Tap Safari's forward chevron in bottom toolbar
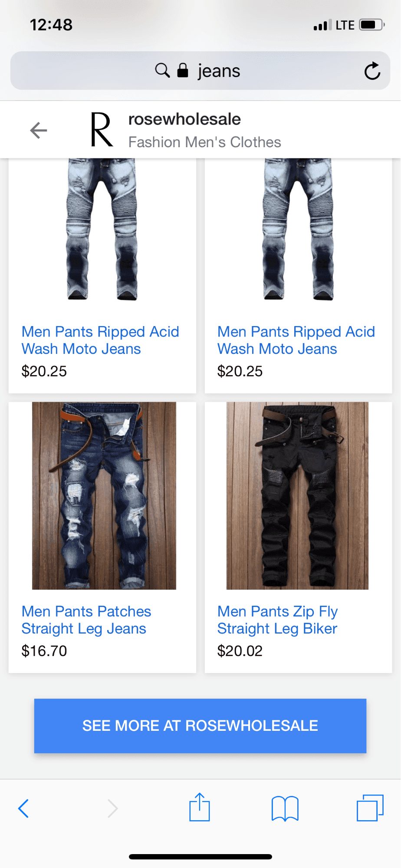The height and width of the screenshot is (868, 401). point(112,808)
